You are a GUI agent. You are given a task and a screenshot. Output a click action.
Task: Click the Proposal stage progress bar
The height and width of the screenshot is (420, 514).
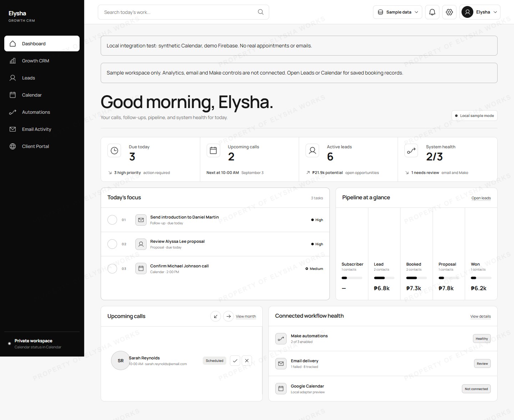pyautogui.click(x=449, y=278)
